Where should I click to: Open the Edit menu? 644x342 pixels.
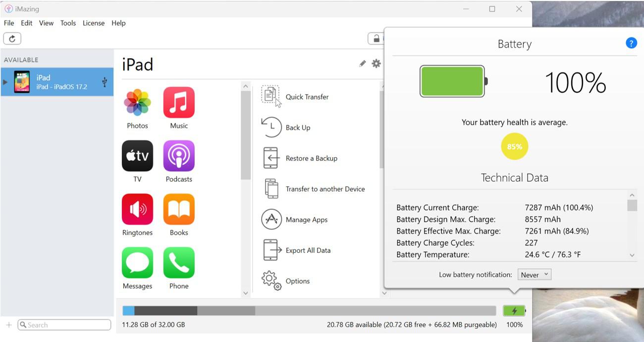coord(27,23)
